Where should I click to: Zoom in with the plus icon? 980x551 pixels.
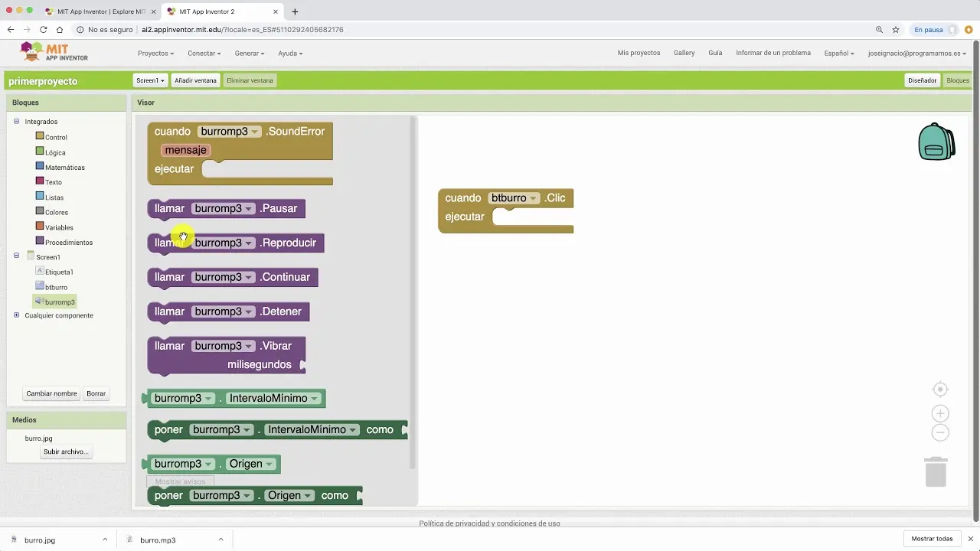coord(940,413)
